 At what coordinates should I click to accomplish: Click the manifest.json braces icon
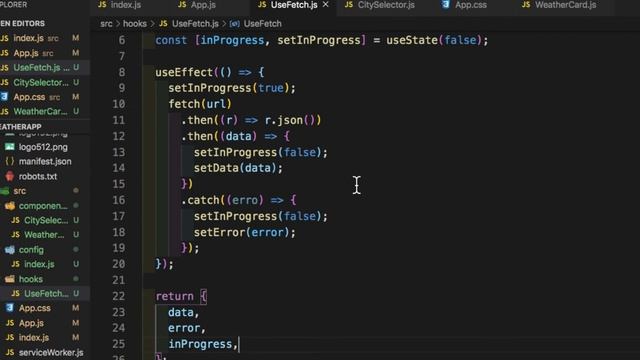[10, 162]
